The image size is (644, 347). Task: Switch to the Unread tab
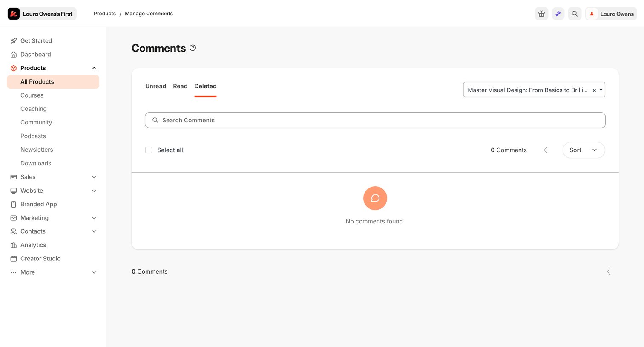click(x=155, y=86)
